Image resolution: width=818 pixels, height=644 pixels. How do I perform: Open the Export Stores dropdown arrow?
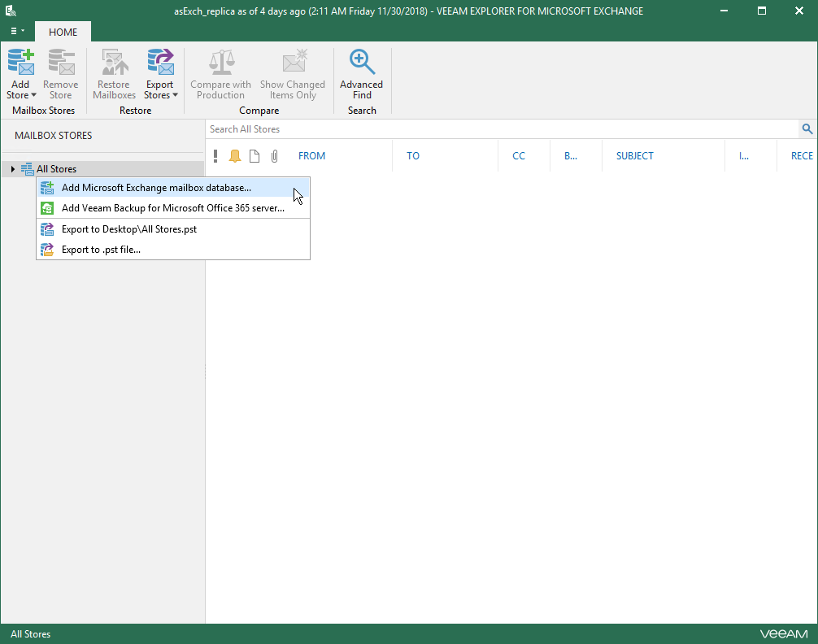click(x=176, y=95)
